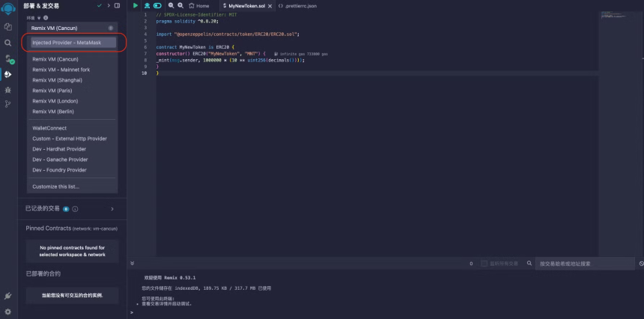Open the Plugin Manager plug icon
This screenshot has height=319, width=644.
coord(7,296)
